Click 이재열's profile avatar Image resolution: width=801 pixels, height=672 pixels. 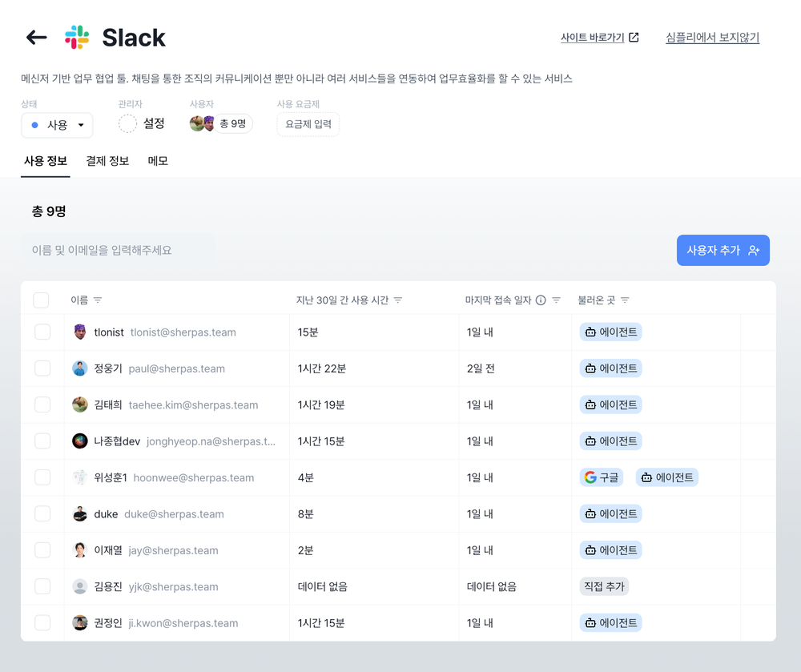[x=79, y=550]
